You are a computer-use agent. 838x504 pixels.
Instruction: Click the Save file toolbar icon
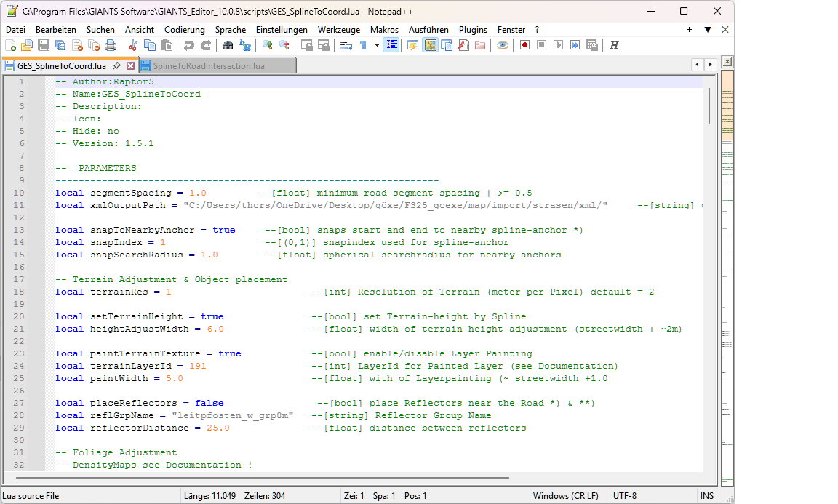44,45
